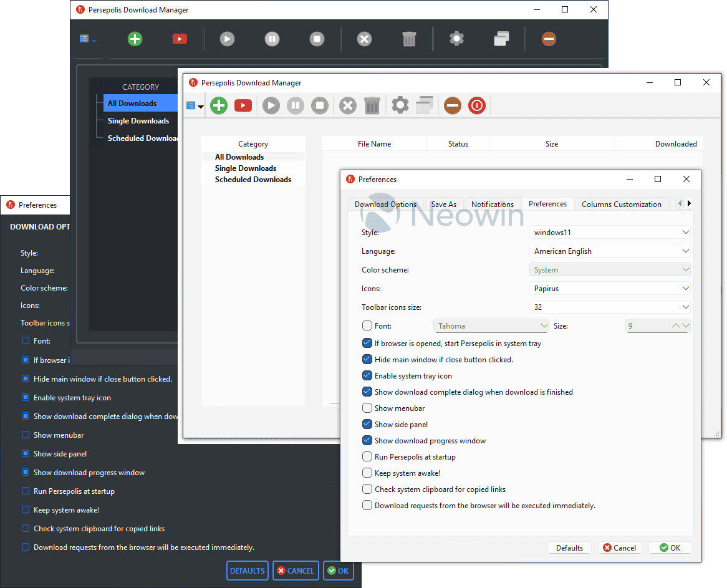Select Single Downloads in dark window category

tap(138, 121)
